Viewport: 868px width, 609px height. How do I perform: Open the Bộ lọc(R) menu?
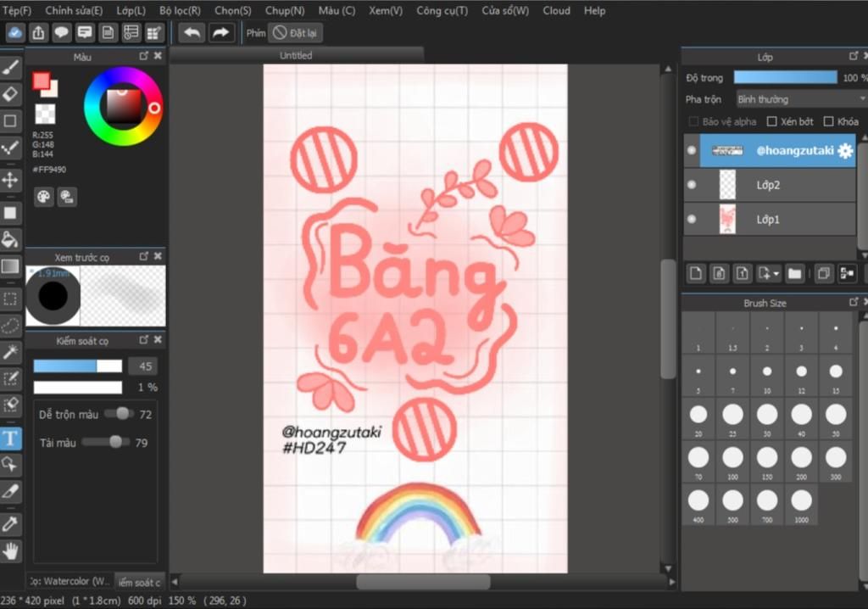coord(180,10)
